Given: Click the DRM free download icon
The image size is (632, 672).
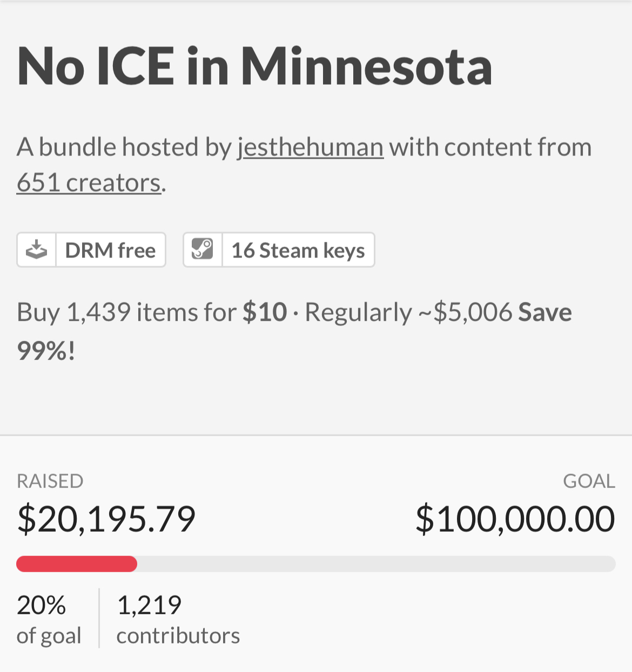Looking at the screenshot, I should [x=36, y=250].
